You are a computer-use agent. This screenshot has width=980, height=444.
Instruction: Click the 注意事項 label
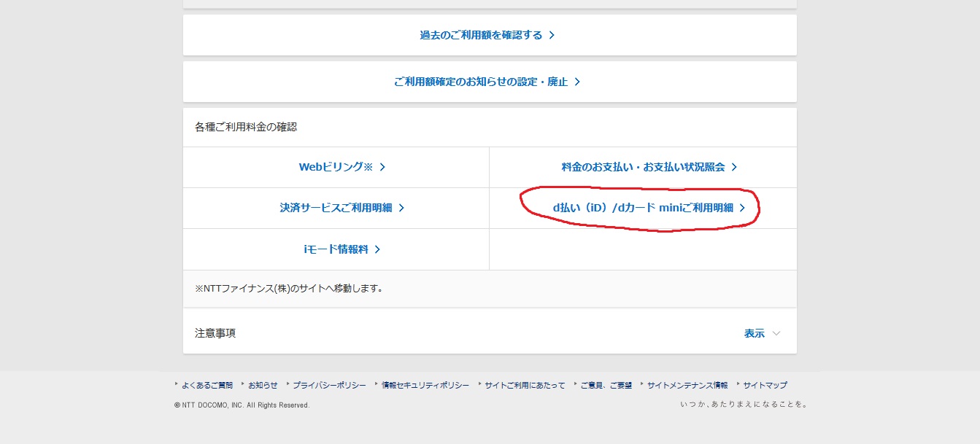tap(215, 333)
